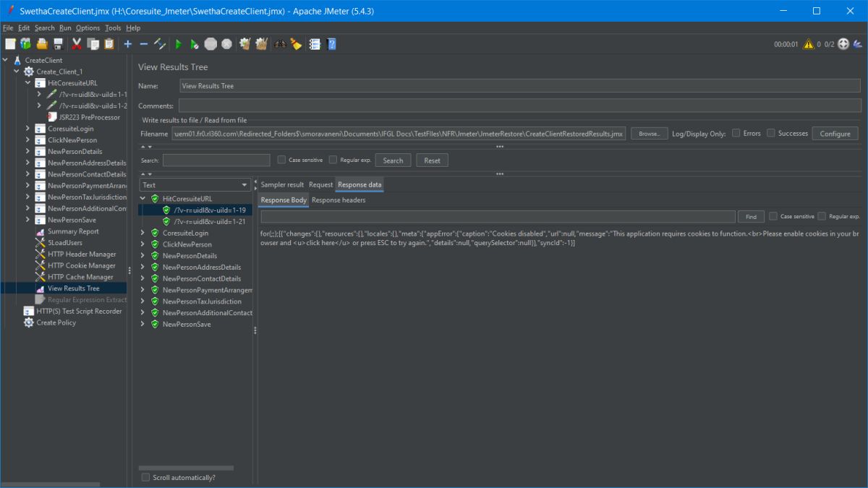Enable the Errors only checkbox
This screenshot has height=488, width=868.
(736, 133)
